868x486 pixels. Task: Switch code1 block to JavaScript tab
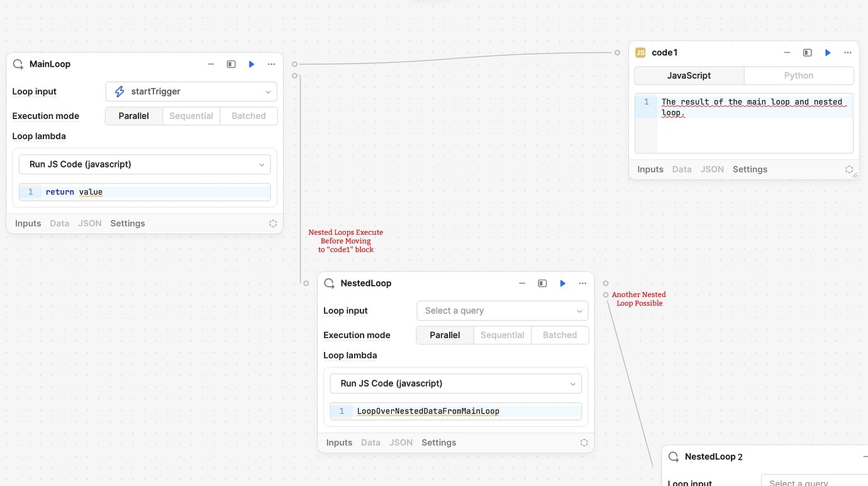coord(689,76)
